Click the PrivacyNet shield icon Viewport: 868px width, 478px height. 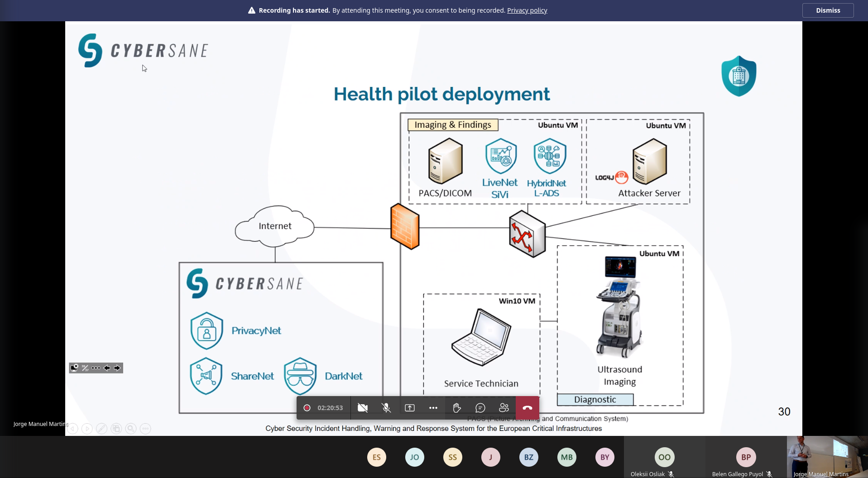point(207,330)
